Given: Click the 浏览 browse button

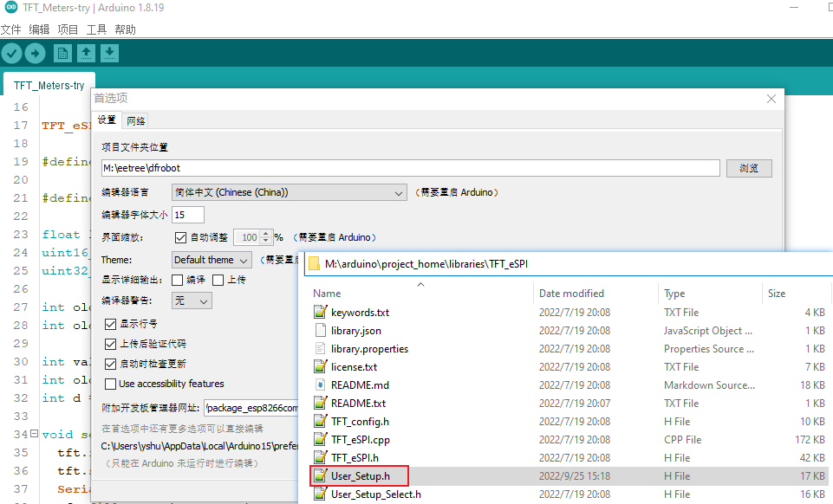Looking at the screenshot, I should [749, 168].
